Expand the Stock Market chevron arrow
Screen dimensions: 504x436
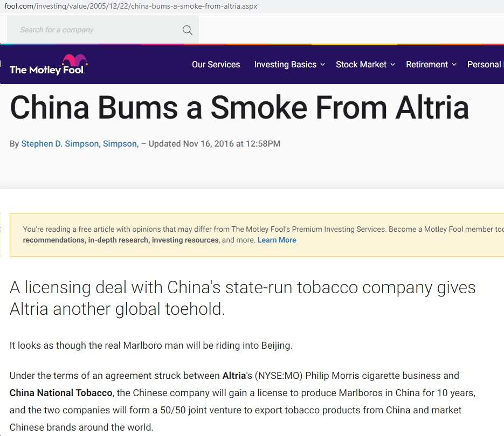pos(392,65)
